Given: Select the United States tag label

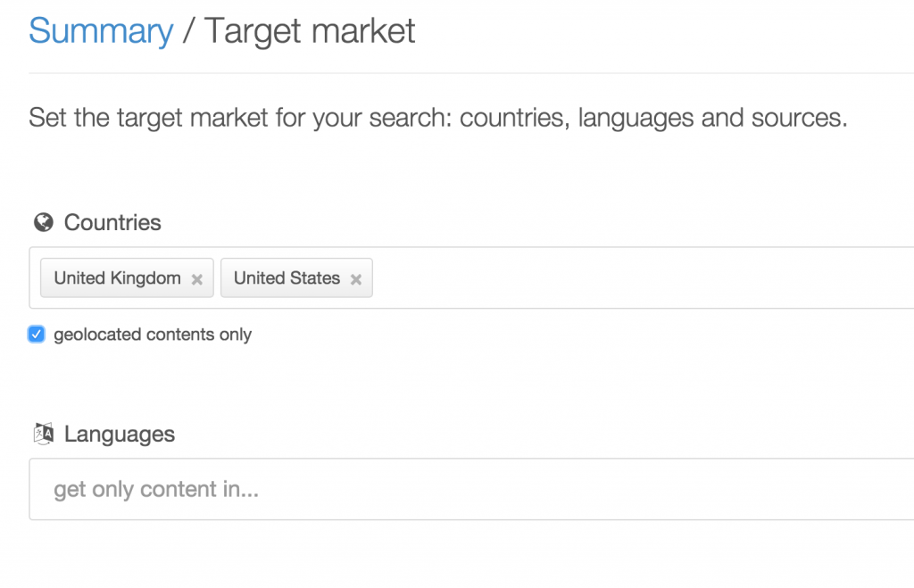Looking at the screenshot, I should coord(287,278).
